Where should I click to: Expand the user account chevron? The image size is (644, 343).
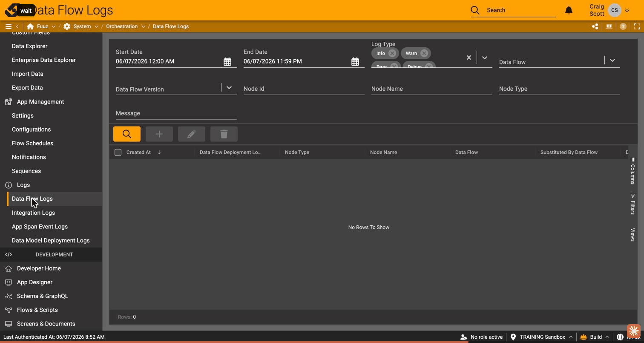(627, 10)
